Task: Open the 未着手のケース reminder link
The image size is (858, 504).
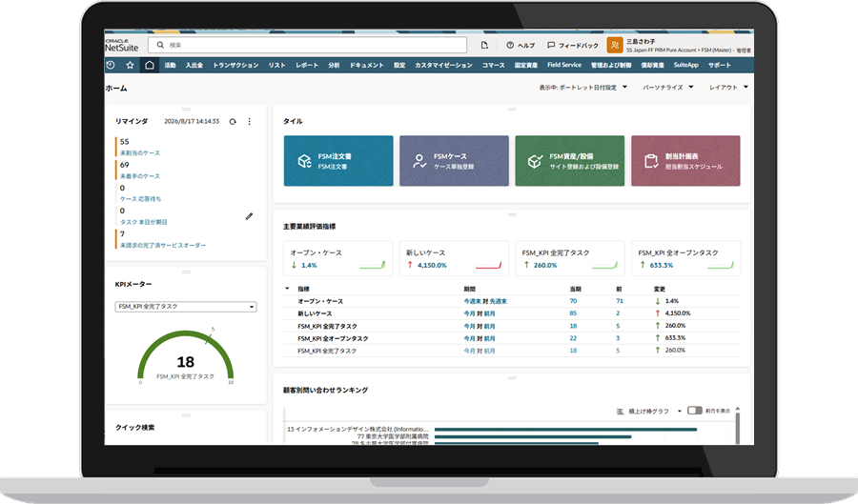Action: tap(140, 176)
